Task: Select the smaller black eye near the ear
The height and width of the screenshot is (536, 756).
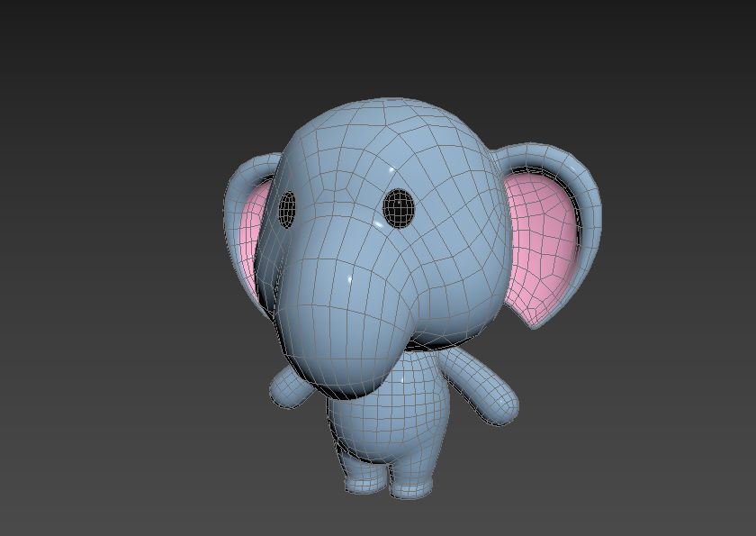Action: pos(287,209)
